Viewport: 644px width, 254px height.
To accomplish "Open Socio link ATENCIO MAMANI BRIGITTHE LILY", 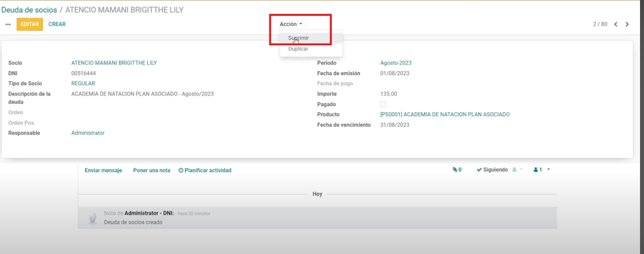I will click(x=114, y=63).
